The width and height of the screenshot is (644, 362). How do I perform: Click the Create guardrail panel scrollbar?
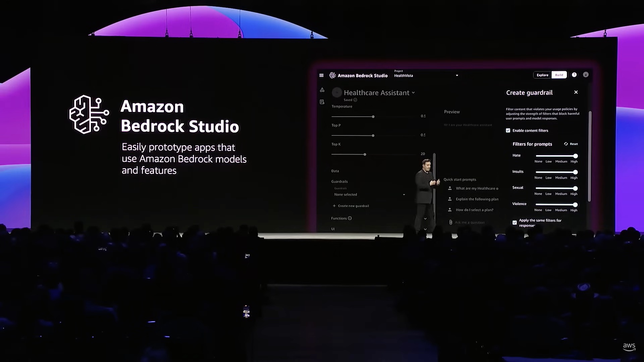pos(590,156)
